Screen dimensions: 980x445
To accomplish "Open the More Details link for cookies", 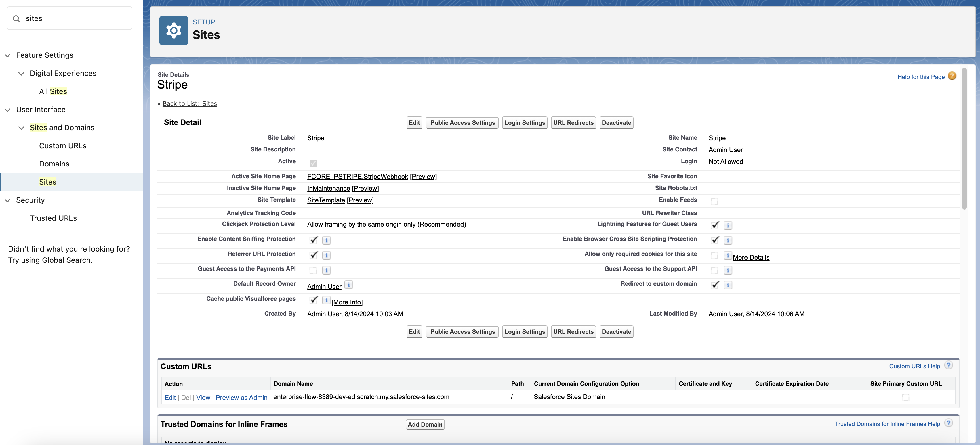I will [x=751, y=258].
